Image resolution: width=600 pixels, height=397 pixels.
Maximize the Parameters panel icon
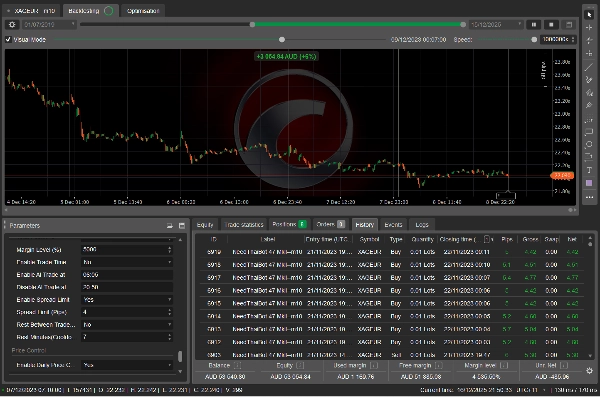pos(182,225)
